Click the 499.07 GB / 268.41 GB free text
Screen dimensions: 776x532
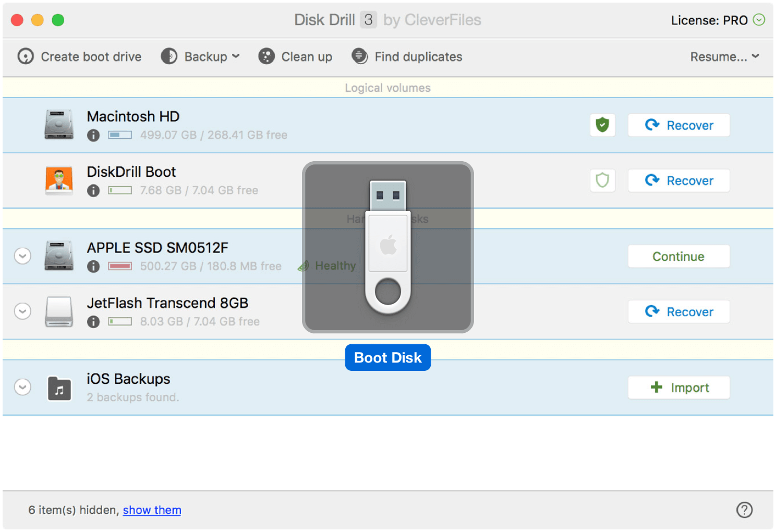214,135
